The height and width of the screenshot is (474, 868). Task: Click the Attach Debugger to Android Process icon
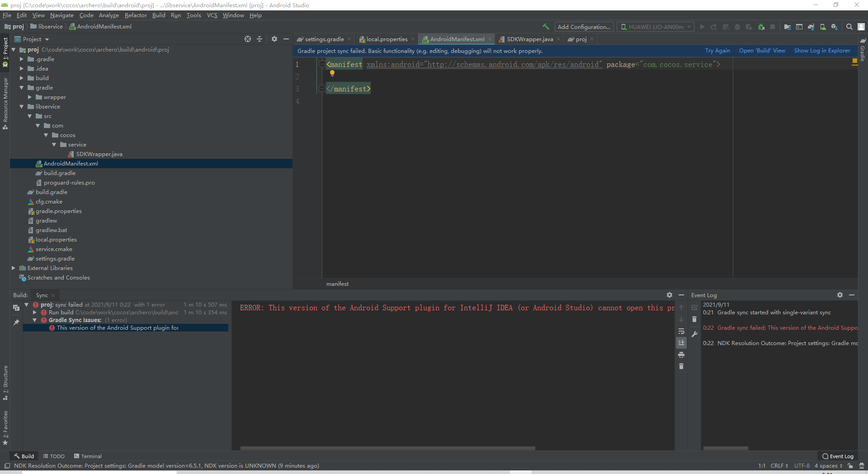(761, 27)
